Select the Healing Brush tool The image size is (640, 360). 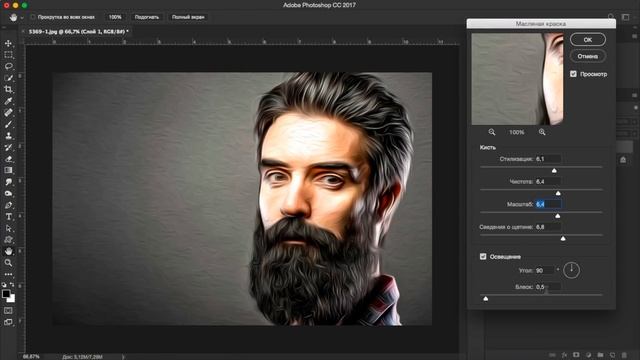pos(8,112)
